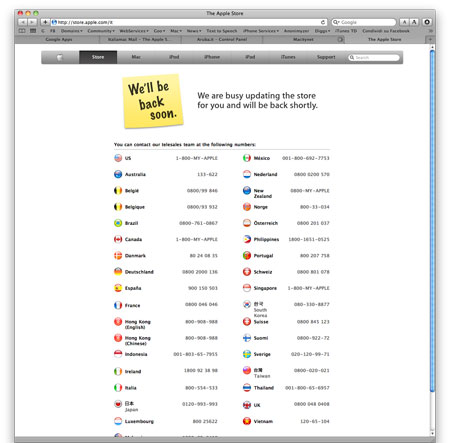This screenshot has height=443, width=450.
Task: Select the Mac tab in Apple navbar
Action: tap(136, 57)
